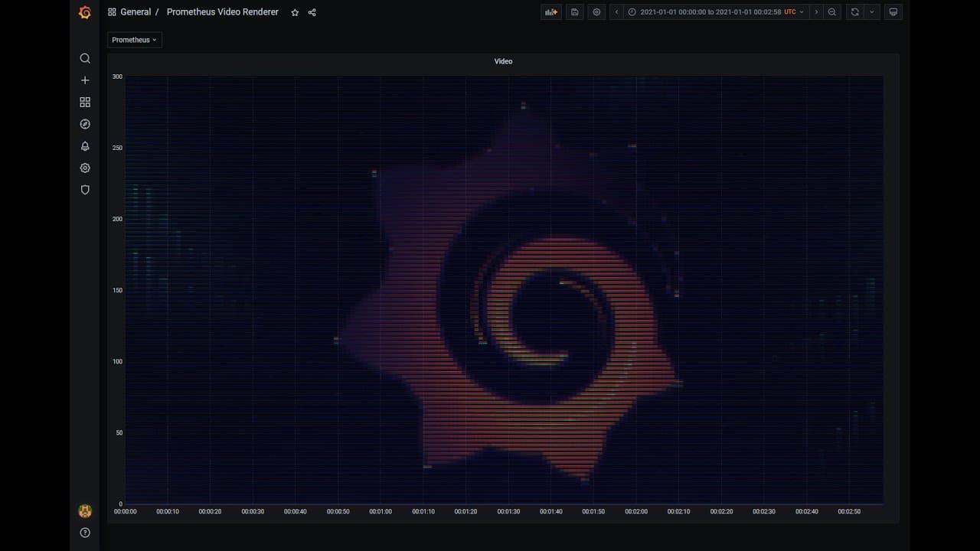Click the 00:01:50 time axis label

point(593,511)
